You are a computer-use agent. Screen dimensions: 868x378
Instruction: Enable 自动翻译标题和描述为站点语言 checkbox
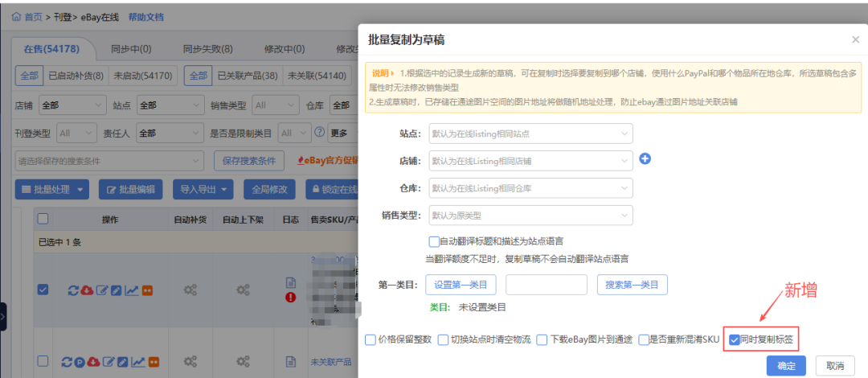point(435,240)
